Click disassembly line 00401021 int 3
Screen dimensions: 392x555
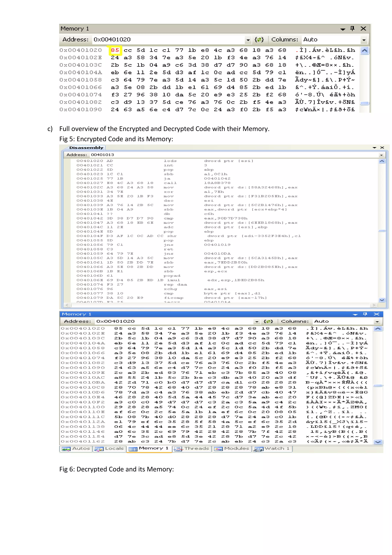tap(142, 165)
